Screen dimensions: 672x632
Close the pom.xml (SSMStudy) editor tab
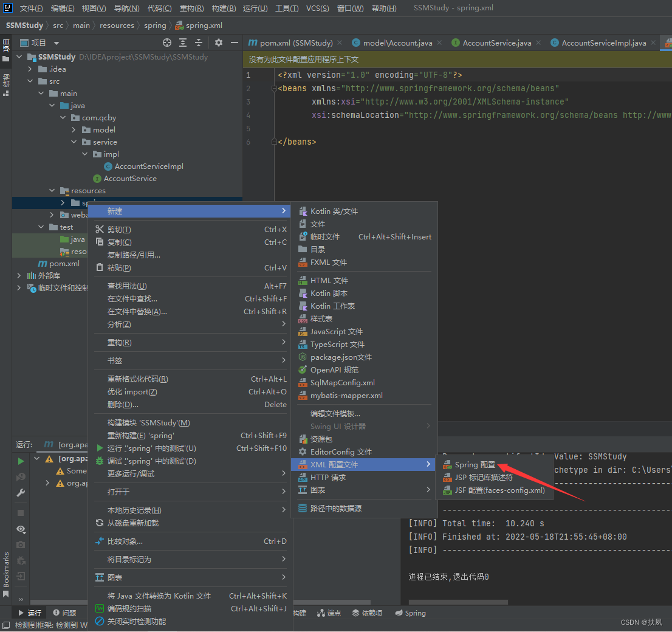(340, 43)
